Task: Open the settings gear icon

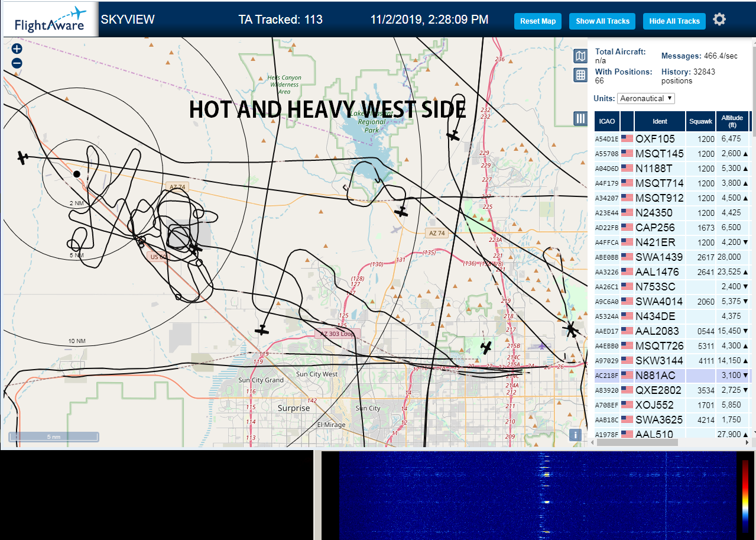Action: tap(719, 20)
